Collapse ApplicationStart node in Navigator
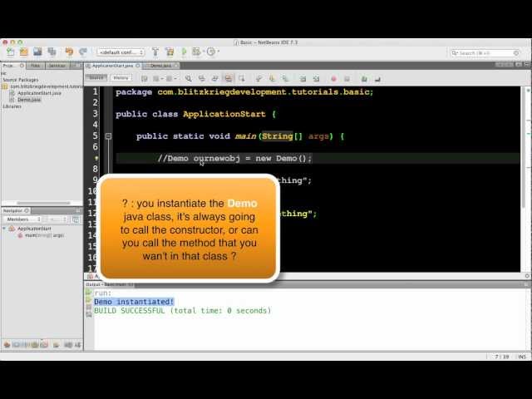The image size is (532, 399). coord(4,229)
